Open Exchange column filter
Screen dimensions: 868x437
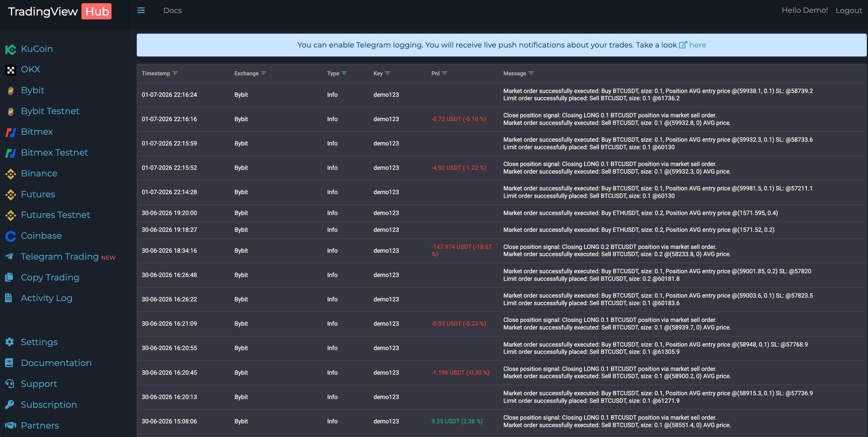pyautogui.click(x=264, y=73)
